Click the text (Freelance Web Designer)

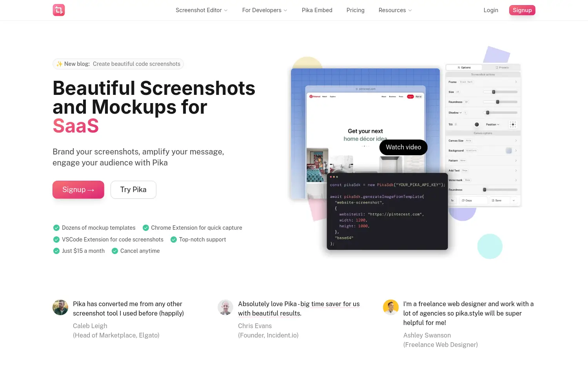441,345
